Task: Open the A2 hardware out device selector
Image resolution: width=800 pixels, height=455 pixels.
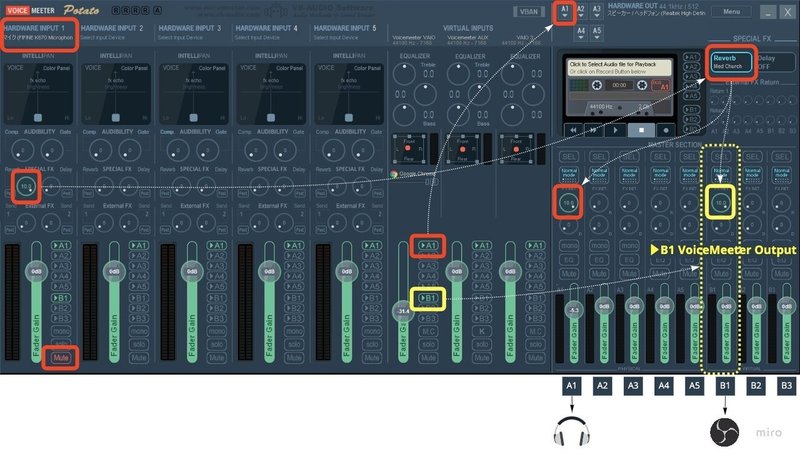Action: pos(581,12)
